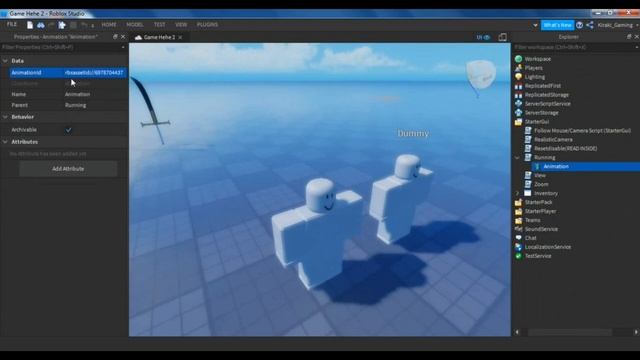Collapse the Data section in Properties

point(5,61)
